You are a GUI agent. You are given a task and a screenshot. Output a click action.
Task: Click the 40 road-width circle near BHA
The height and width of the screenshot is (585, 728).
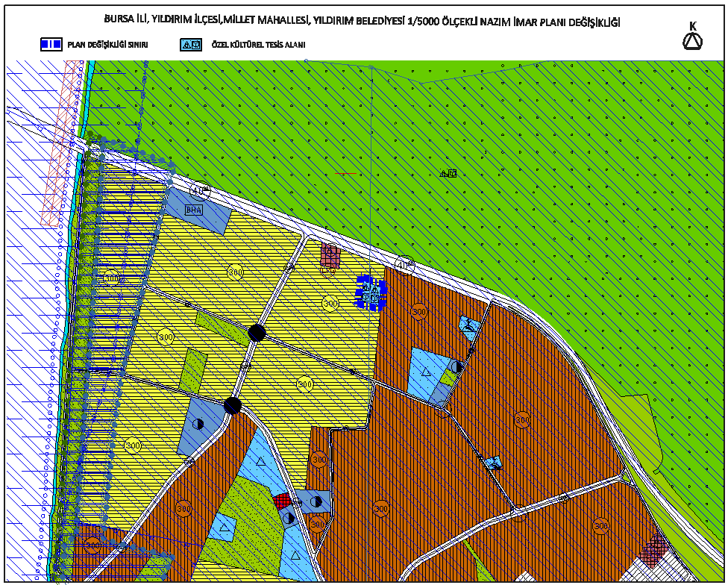tap(200, 190)
